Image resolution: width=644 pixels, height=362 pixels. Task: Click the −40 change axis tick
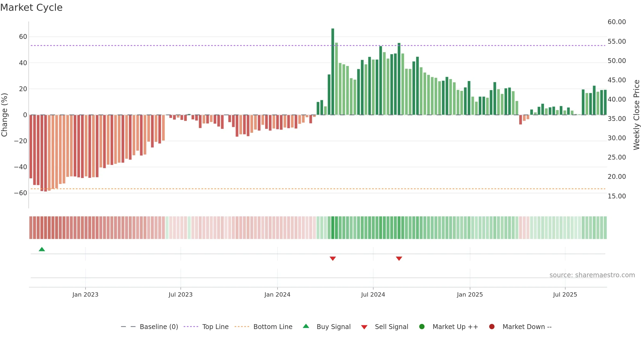point(21,167)
